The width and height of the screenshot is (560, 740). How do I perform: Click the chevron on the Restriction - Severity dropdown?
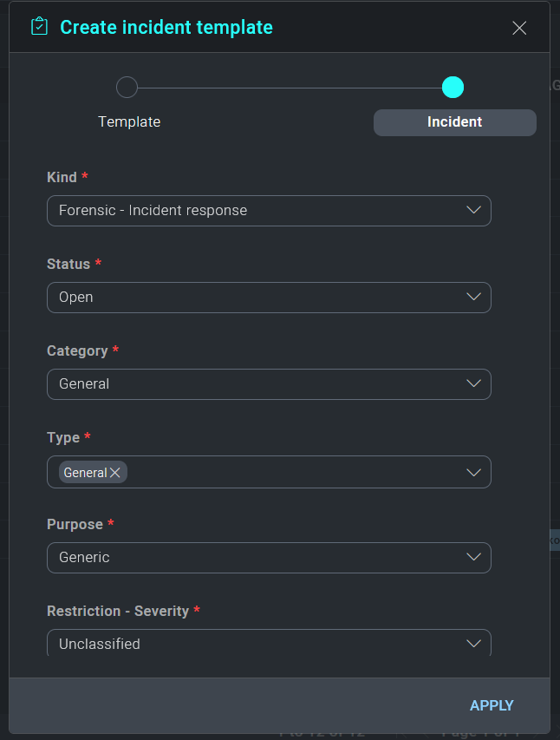pyautogui.click(x=473, y=643)
